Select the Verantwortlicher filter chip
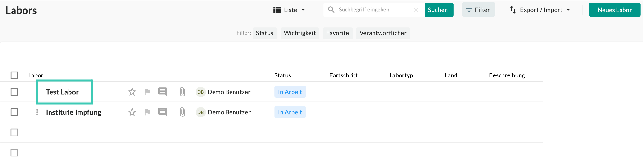 [x=383, y=33]
